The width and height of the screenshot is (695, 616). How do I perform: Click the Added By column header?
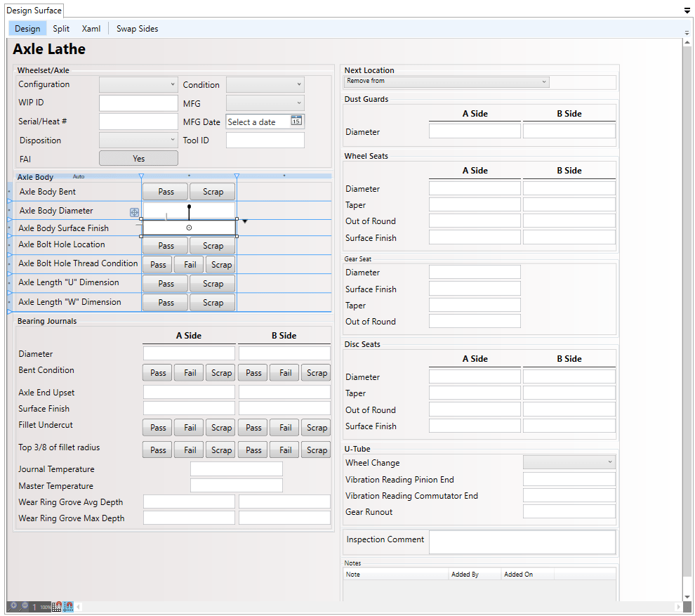pos(475,575)
